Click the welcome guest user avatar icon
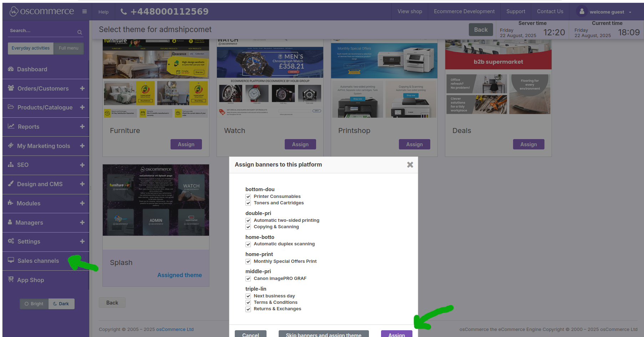The height and width of the screenshot is (337, 644). 582,11
